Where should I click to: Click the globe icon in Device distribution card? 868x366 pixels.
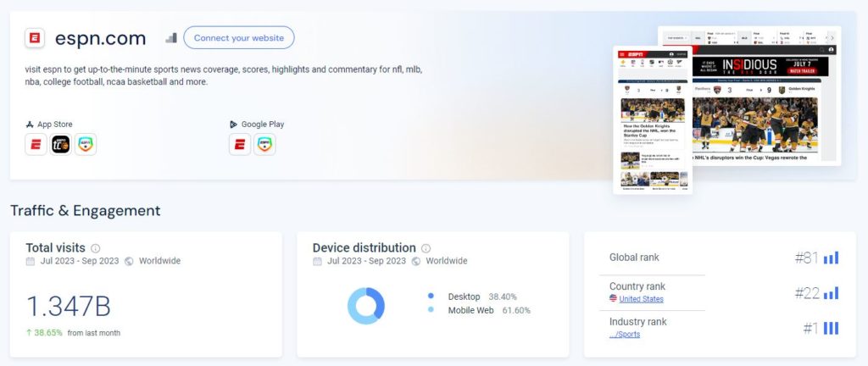(x=415, y=261)
